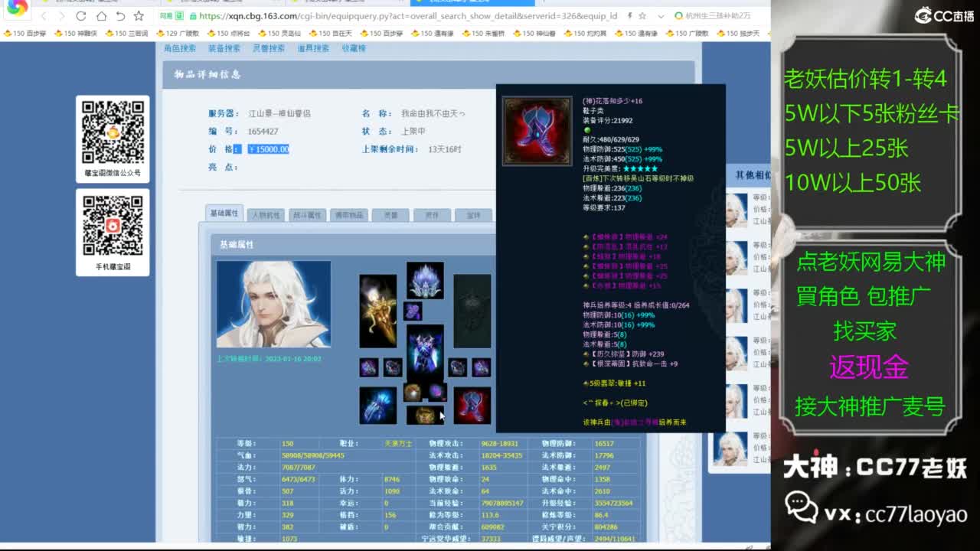Select the blue bracer equipment slot
Image resolution: width=980 pixels, height=551 pixels.
(378, 406)
